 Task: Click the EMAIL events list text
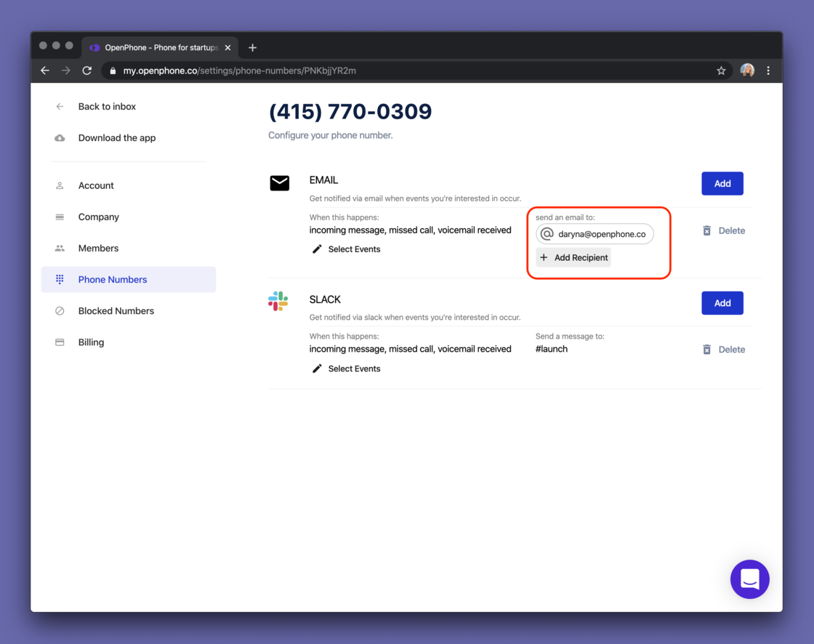click(410, 230)
